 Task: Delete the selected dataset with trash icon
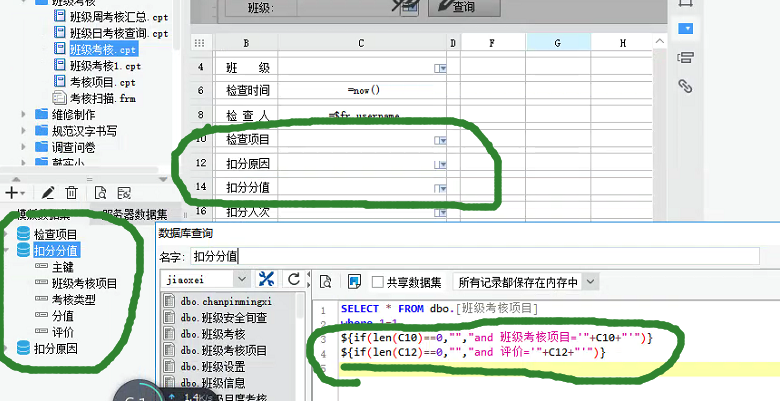[72, 193]
